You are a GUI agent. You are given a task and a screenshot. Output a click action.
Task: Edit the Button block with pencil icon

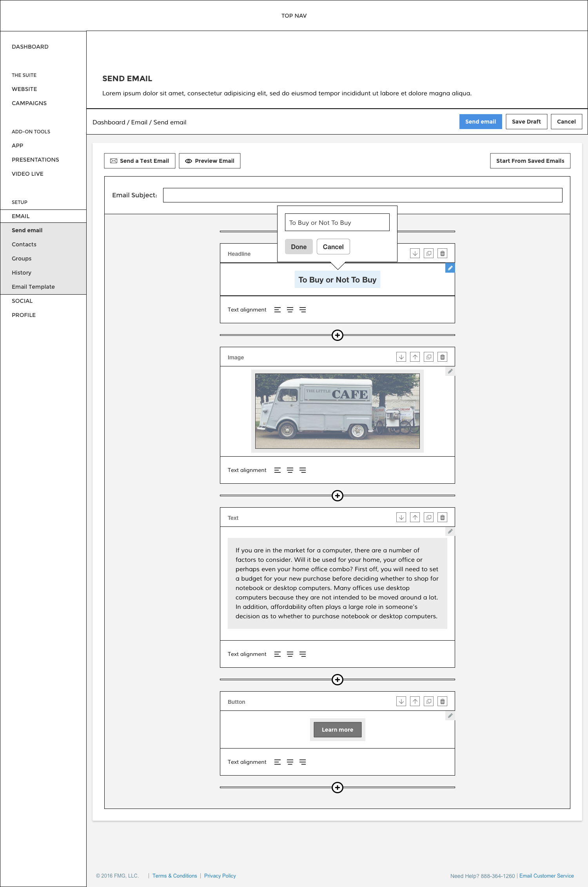(450, 716)
